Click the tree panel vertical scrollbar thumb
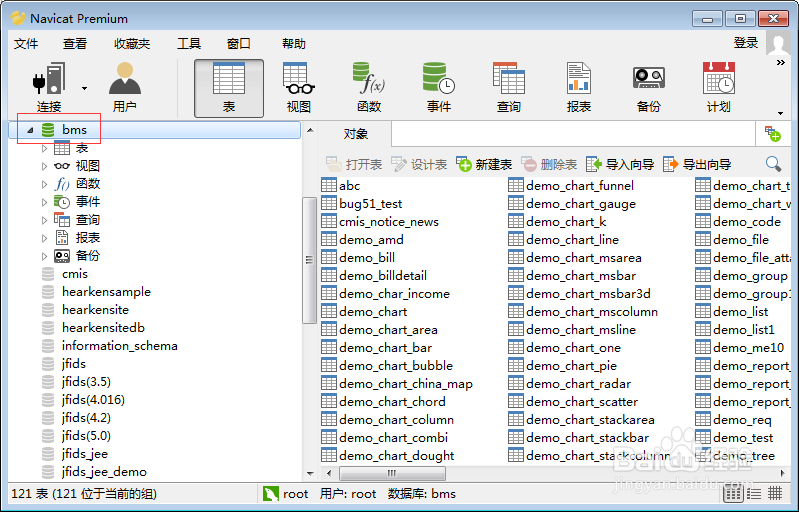 309,260
